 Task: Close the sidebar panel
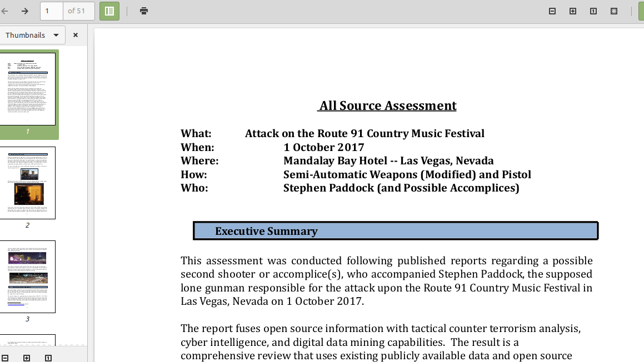tap(76, 36)
